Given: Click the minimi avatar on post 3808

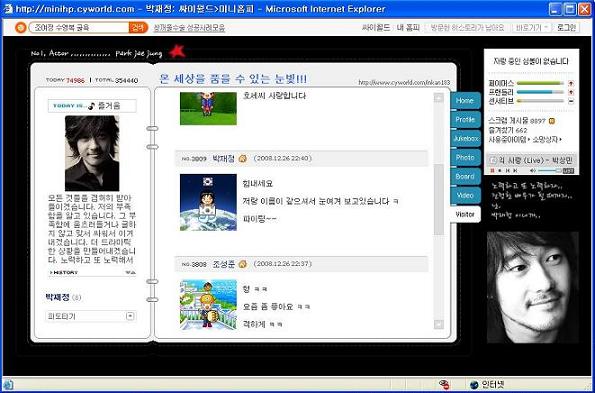Looking at the screenshot, I should [x=208, y=304].
